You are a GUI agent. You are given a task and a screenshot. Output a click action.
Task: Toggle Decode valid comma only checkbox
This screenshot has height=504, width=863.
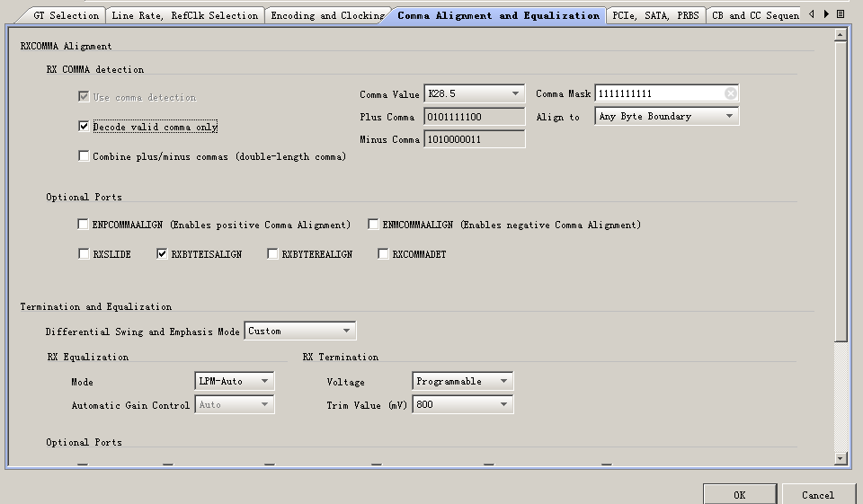click(85, 127)
